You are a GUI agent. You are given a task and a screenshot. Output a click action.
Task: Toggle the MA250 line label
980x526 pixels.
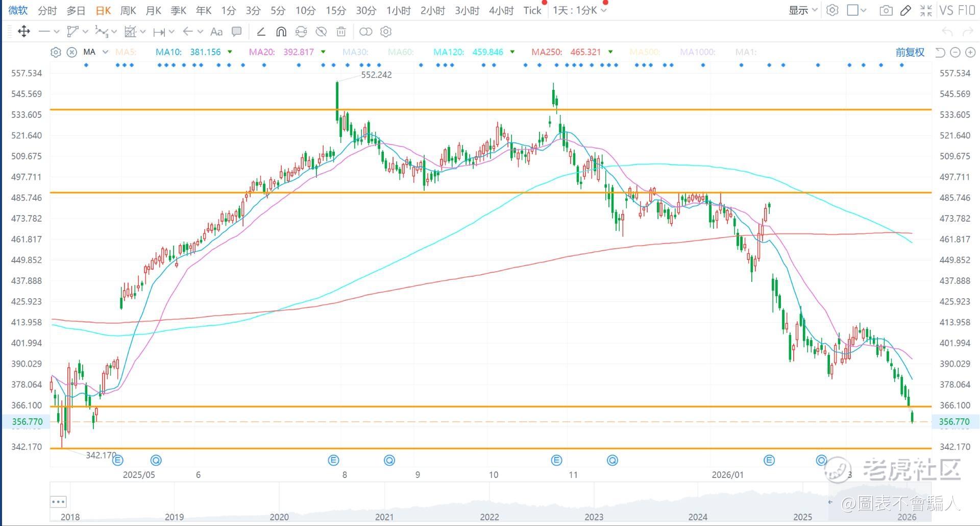pos(547,52)
